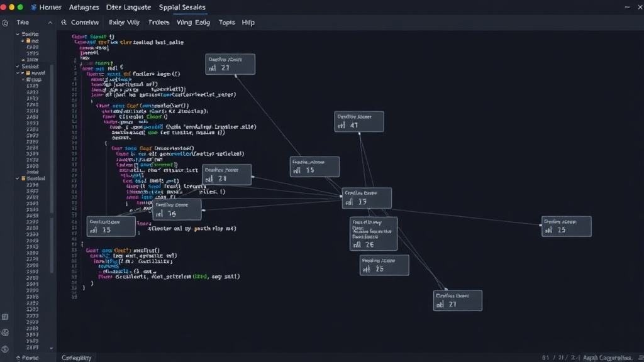Viewport: 644px width, 362px height.
Task: Open the Troliets menu item
Action: coord(158,22)
